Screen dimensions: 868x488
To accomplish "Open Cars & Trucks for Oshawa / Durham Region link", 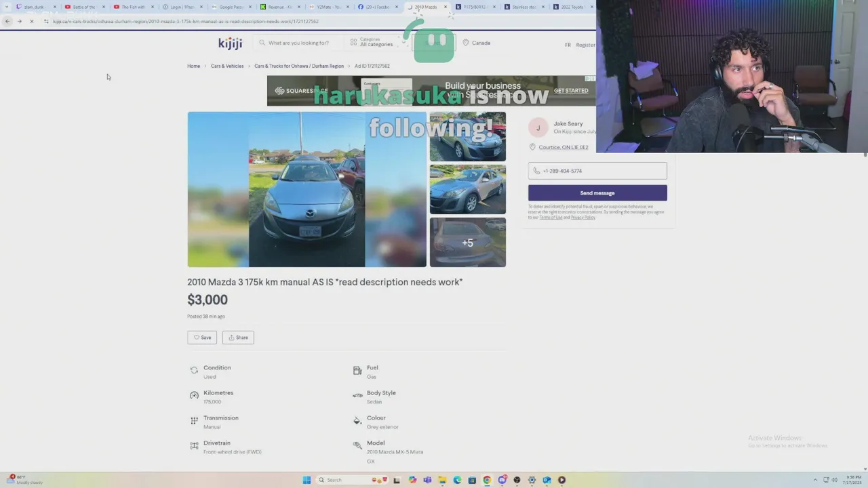I will coord(299,66).
